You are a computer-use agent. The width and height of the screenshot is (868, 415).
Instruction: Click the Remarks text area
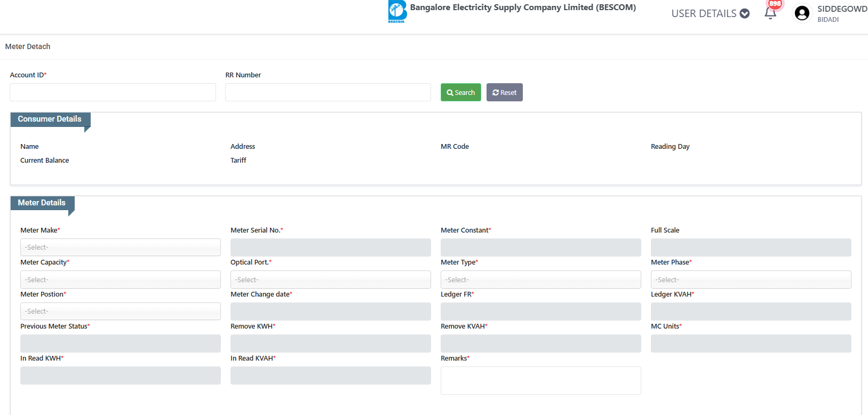point(541,380)
